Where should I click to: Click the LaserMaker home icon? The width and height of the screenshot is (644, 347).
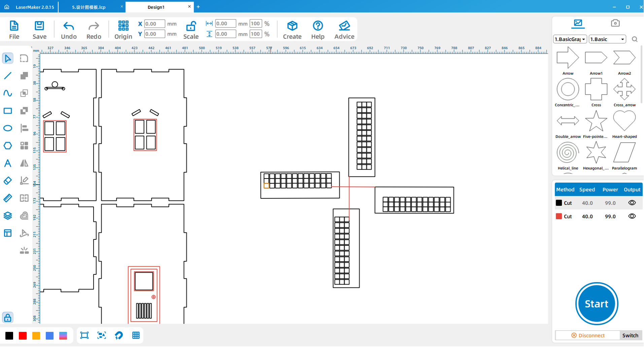(x=7, y=7)
